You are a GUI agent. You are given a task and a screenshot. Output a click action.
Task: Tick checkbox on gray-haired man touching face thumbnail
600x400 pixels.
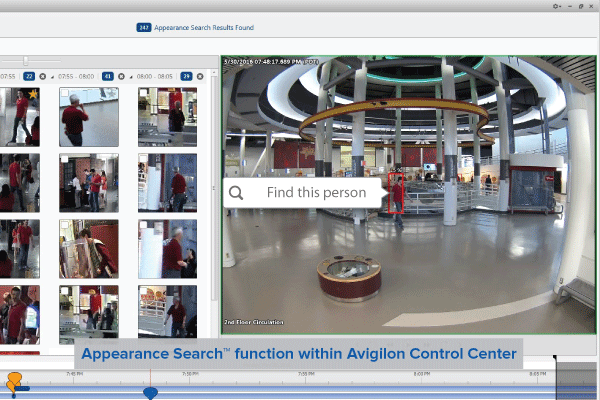pyautogui.click(x=65, y=93)
